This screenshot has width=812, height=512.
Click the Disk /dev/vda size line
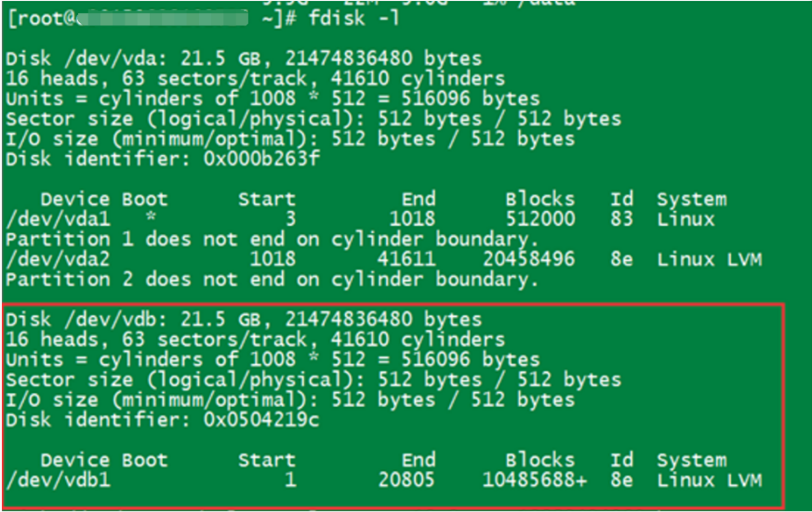point(244,59)
